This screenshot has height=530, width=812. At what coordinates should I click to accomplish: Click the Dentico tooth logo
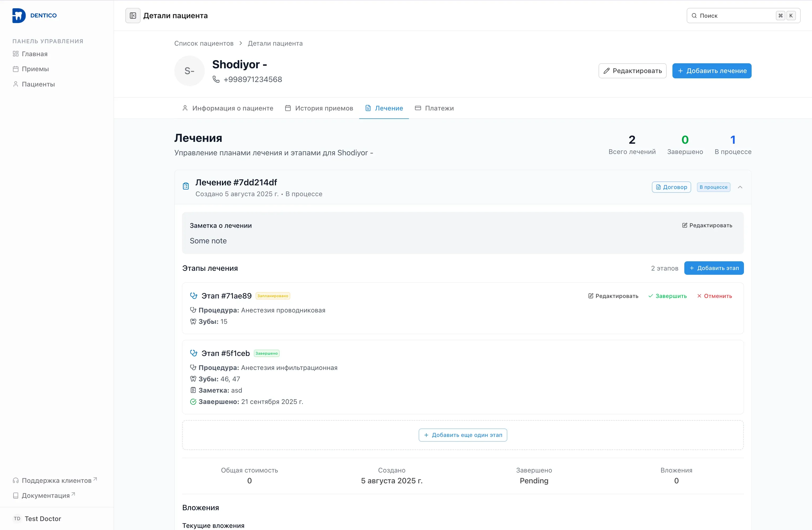pyautogui.click(x=19, y=16)
